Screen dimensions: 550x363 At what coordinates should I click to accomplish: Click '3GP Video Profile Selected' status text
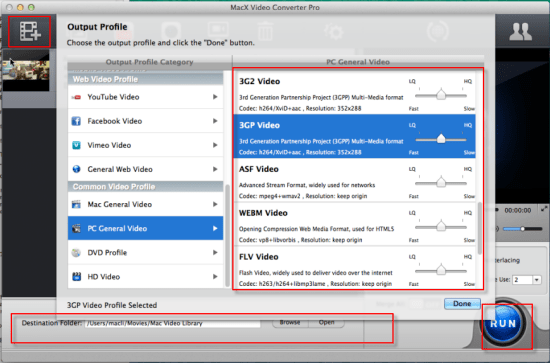tap(112, 305)
